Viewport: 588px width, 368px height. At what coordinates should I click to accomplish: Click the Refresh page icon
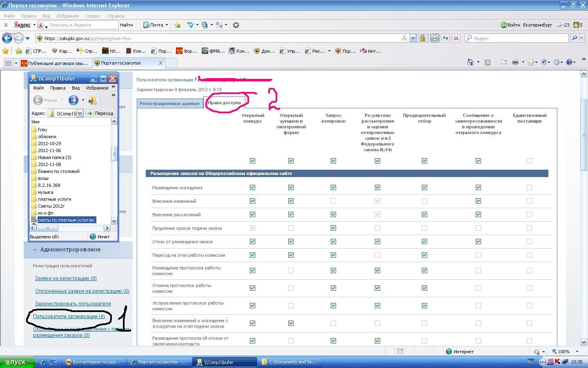pos(445,38)
